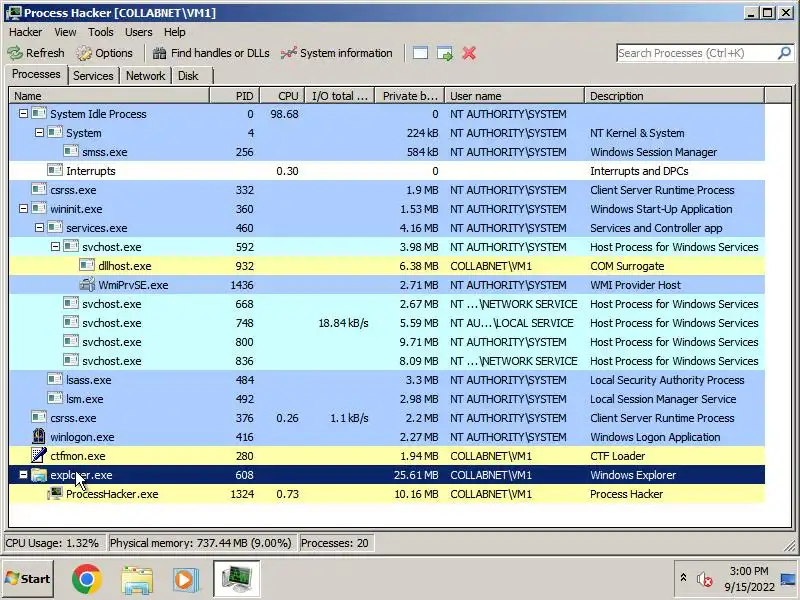This screenshot has width=800, height=600.
Task: Collapse the wininit.exe tree node
Action: pos(23,209)
